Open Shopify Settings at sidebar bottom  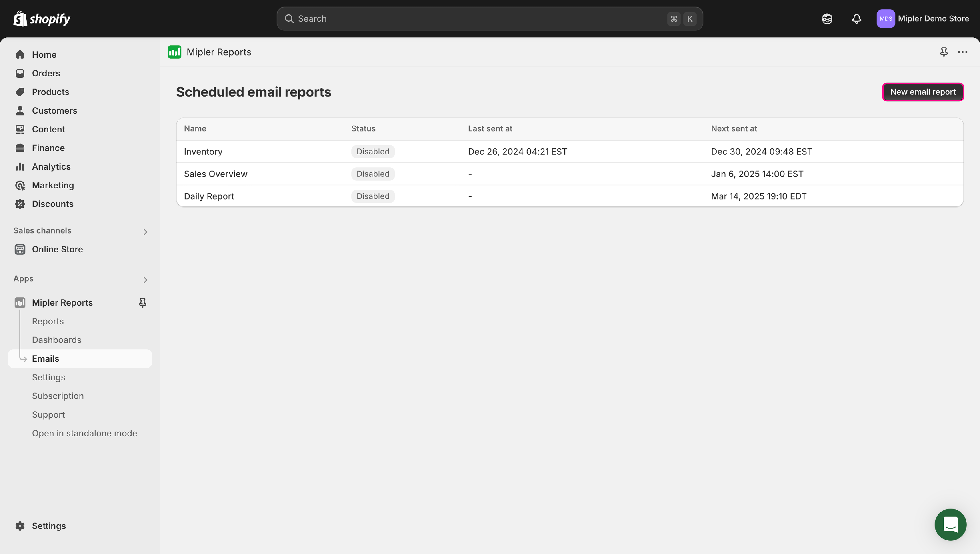point(49,526)
